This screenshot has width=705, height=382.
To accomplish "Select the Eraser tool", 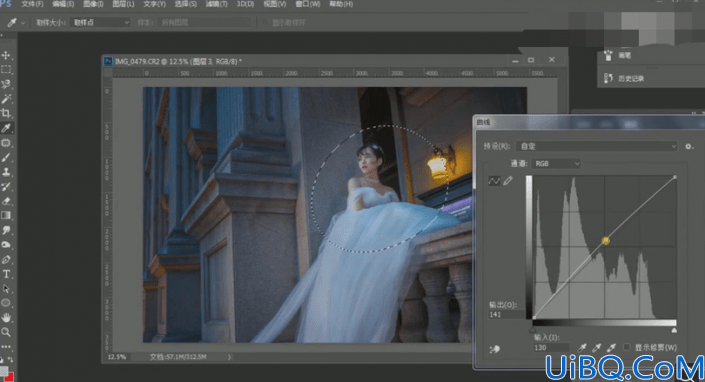I will pyautogui.click(x=6, y=201).
